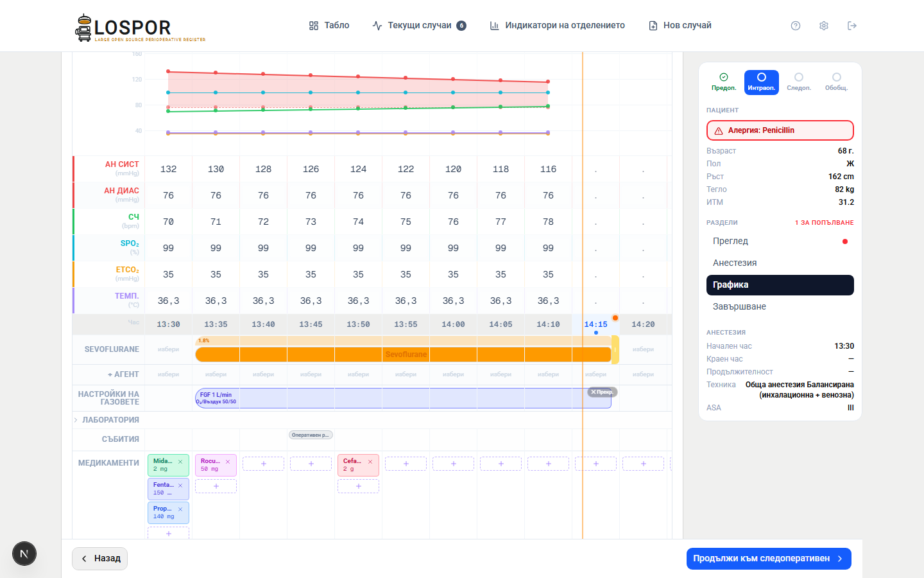924x578 pixels.
Task: Click the Оперативен event chip
Action: point(311,435)
